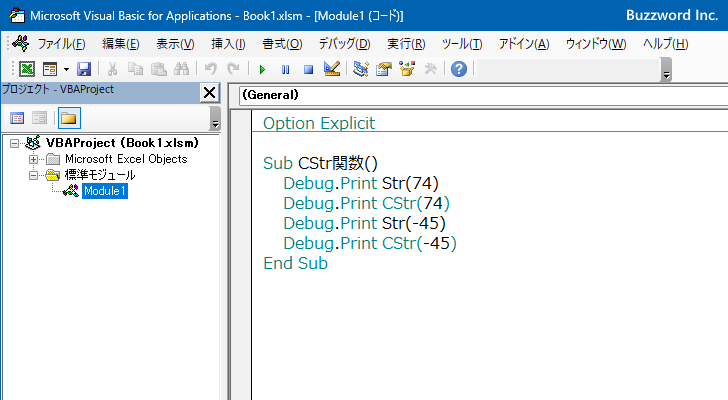The width and height of the screenshot is (728, 400).
Task: Click the View Microsoft Excel icon
Action: coord(27,69)
